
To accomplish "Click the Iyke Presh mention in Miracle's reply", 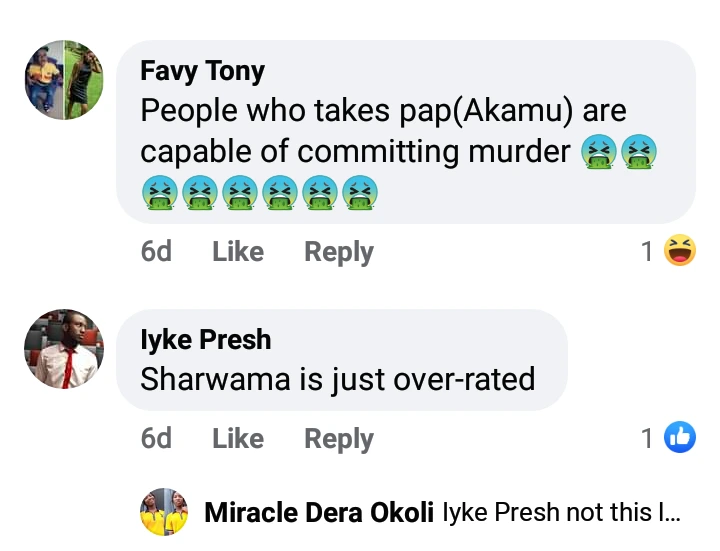I will click(501, 513).
